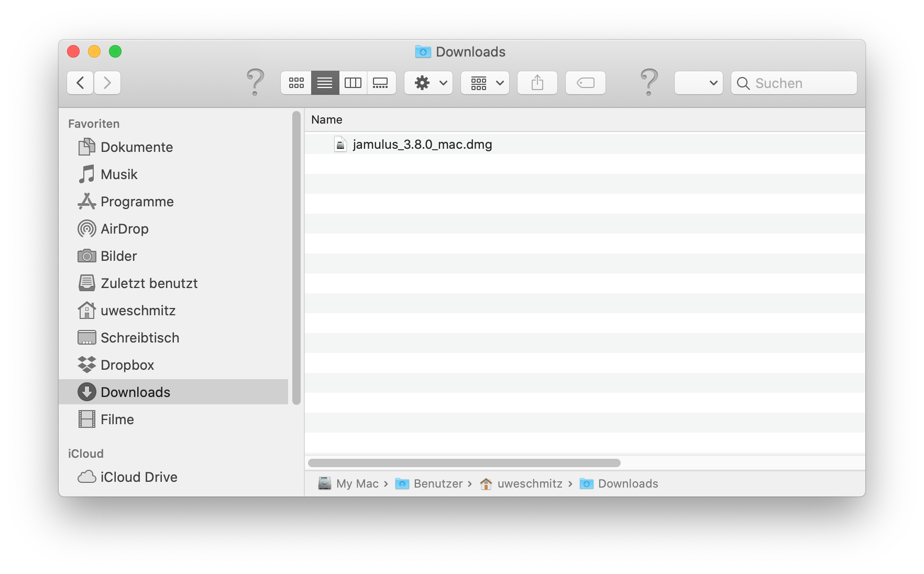
Task: Click the Back navigation arrow
Action: click(80, 83)
